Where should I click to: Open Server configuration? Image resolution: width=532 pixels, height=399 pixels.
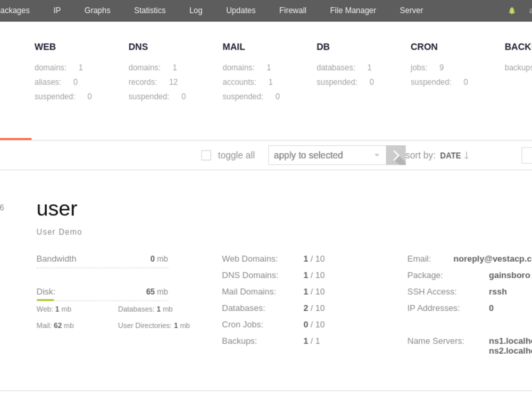pos(411,10)
